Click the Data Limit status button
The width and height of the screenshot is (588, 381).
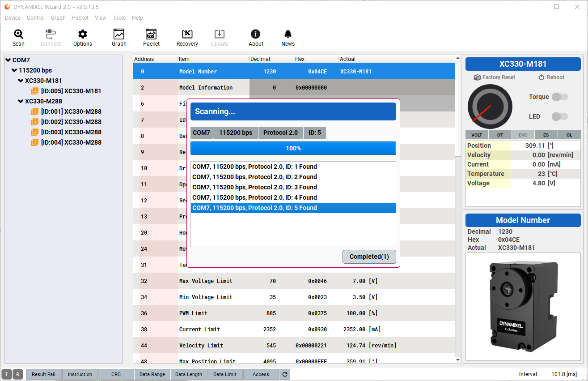(x=225, y=374)
